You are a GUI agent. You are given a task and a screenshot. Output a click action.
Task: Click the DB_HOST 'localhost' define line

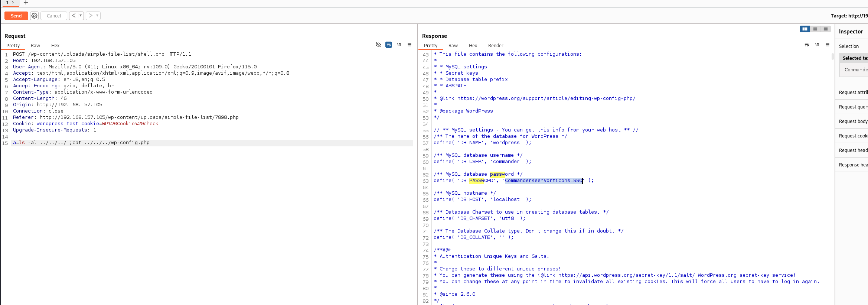click(x=482, y=199)
